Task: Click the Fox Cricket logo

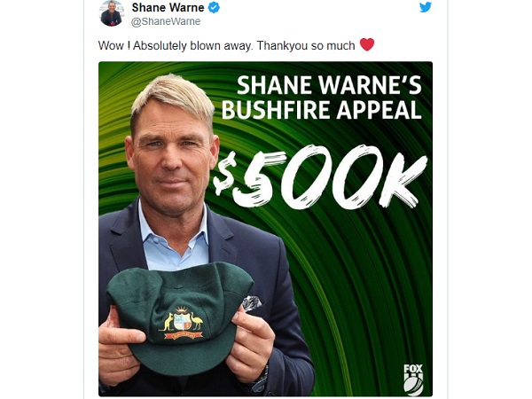Action: 413,379
